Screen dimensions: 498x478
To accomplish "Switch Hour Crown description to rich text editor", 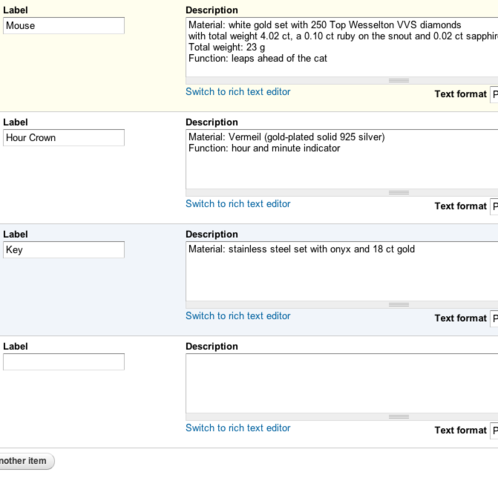I will click(x=238, y=204).
